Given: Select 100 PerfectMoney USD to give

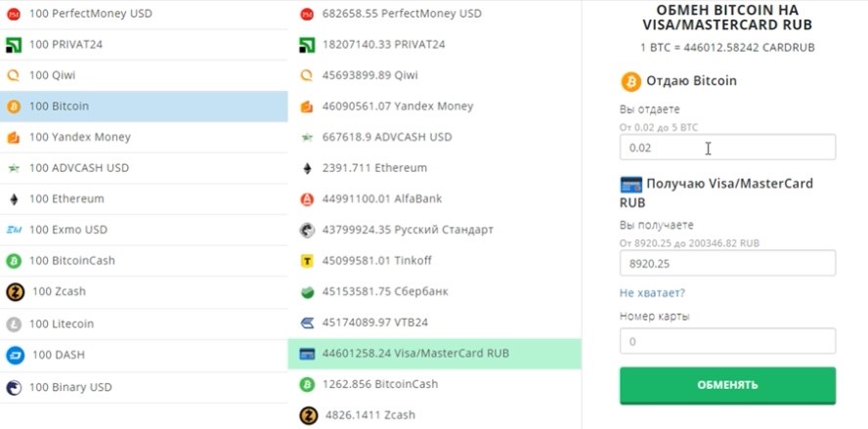Looking at the screenshot, I should coord(144,14).
